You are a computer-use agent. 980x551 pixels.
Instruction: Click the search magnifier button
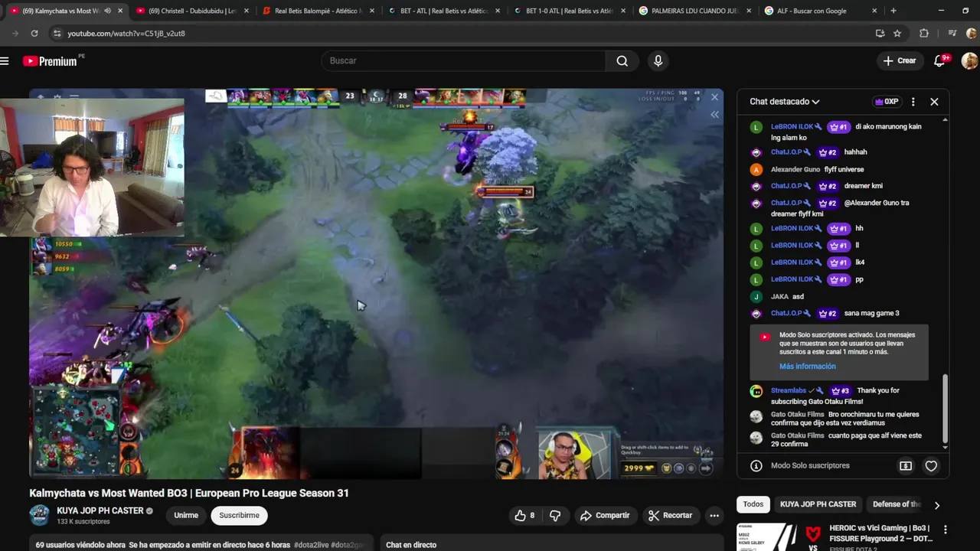[622, 60]
